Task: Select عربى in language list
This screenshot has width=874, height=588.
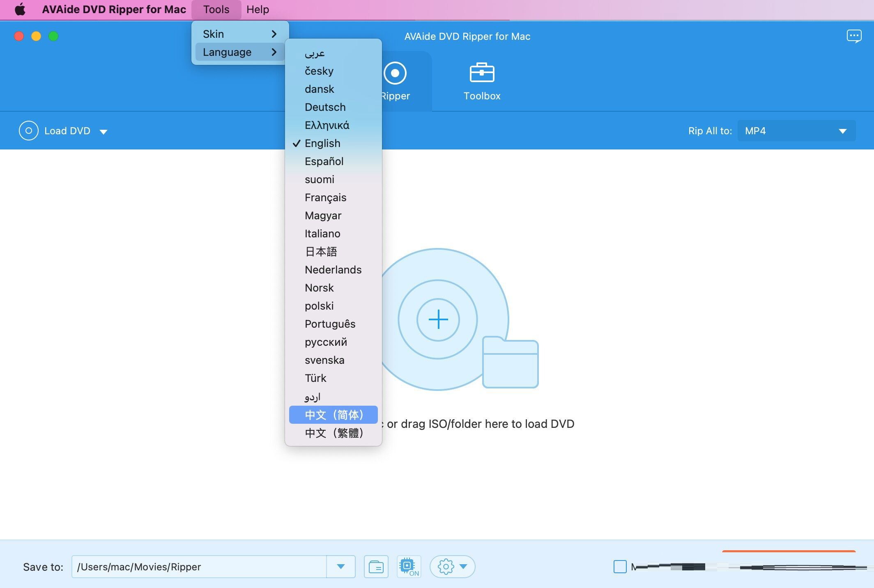Action: [333, 53]
